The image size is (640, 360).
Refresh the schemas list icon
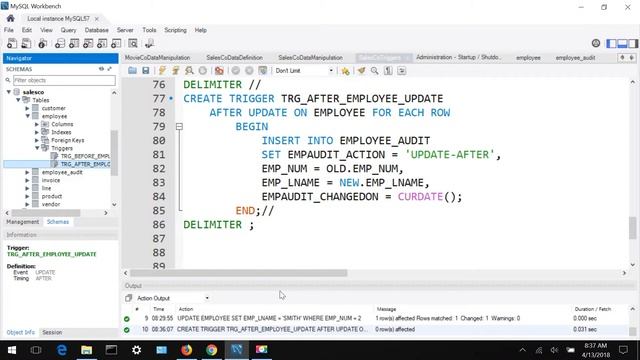[101, 69]
